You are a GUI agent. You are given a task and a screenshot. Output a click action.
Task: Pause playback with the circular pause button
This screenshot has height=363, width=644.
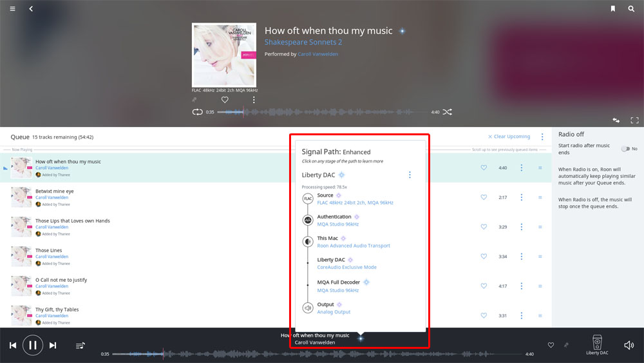[33, 346]
